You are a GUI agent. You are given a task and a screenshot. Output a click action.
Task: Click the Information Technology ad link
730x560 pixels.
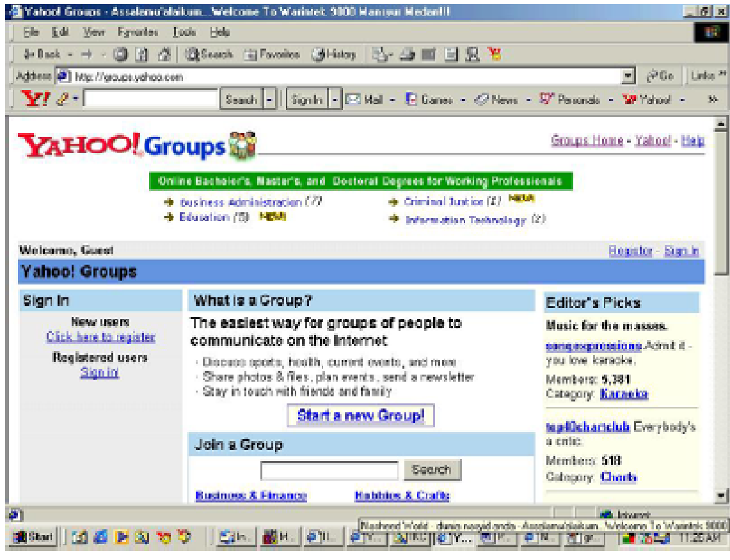coord(466,219)
